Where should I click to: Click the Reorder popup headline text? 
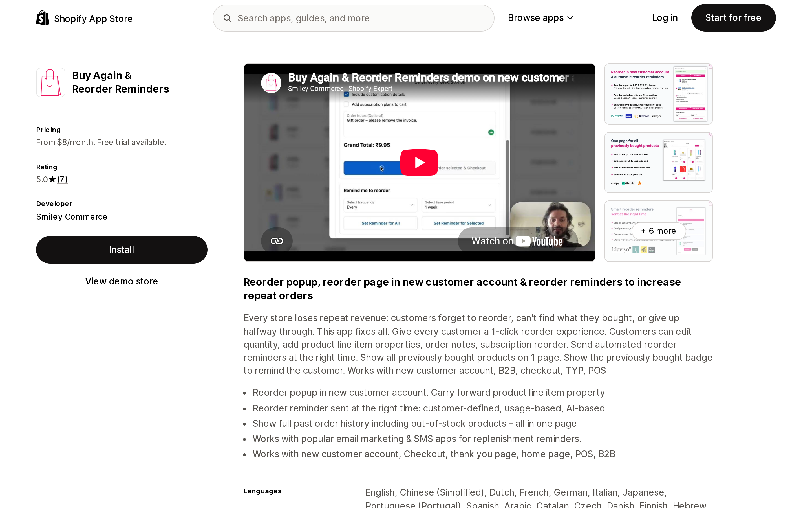pyautogui.click(x=462, y=289)
